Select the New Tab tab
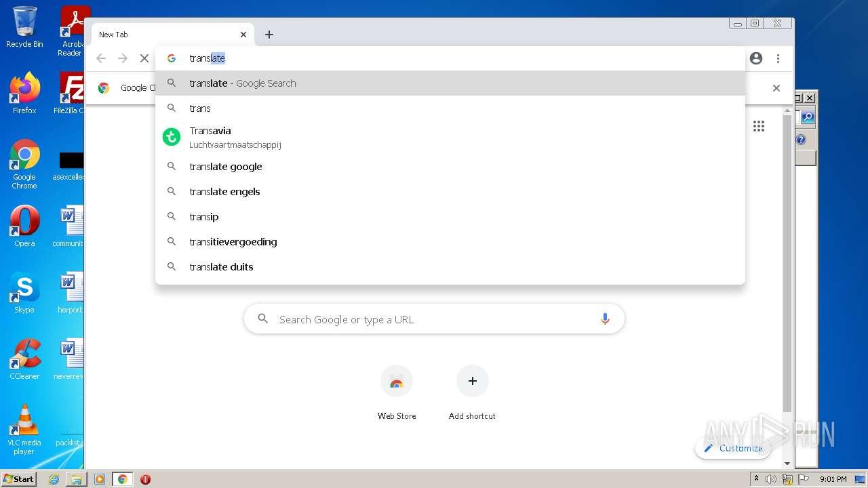Image resolution: width=868 pixels, height=488 pixels. [x=172, y=35]
